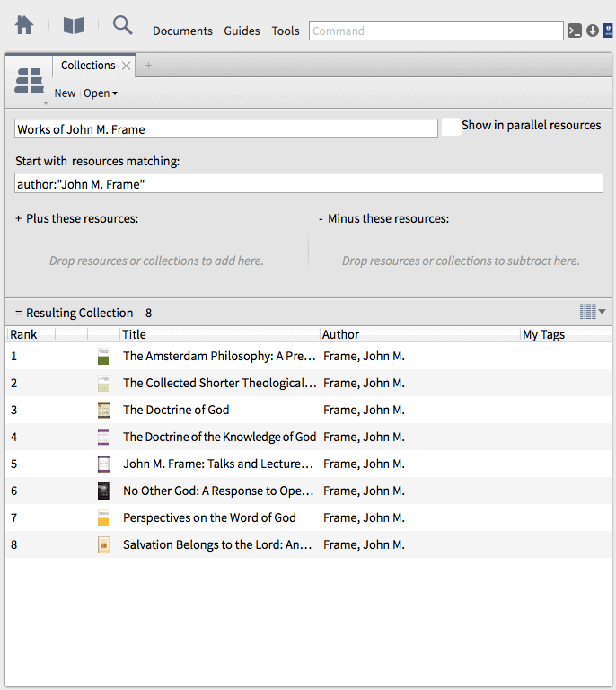Image resolution: width=616 pixels, height=690 pixels.
Task: Sort results by the Title column
Action: click(x=219, y=334)
